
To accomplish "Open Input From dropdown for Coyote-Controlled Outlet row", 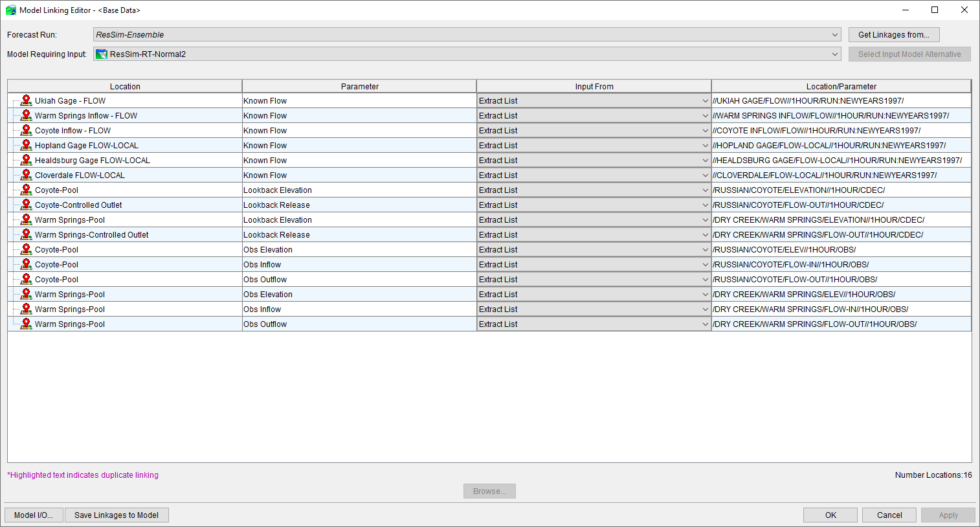I will [x=594, y=205].
